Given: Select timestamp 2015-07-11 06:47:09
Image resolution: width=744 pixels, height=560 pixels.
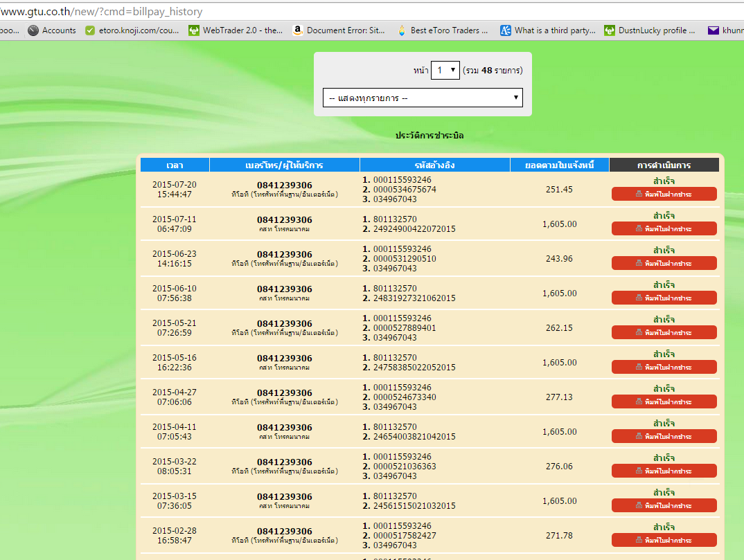Looking at the screenshot, I should 174,224.
